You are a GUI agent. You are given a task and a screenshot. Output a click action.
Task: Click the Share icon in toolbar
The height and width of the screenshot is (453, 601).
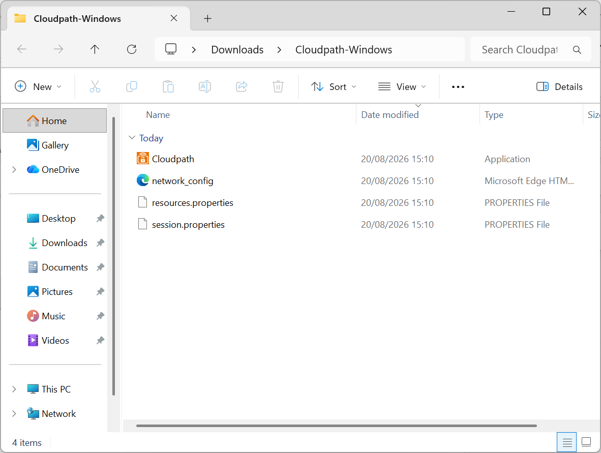(x=241, y=87)
